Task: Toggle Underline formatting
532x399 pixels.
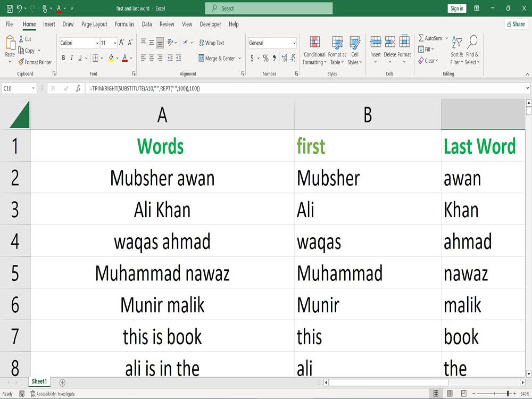Action: click(80, 58)
